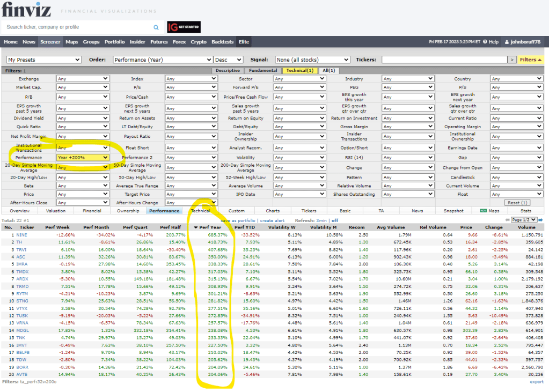Open the My Presets dropdown
549x392 pixels.
(x=43, y=60)
